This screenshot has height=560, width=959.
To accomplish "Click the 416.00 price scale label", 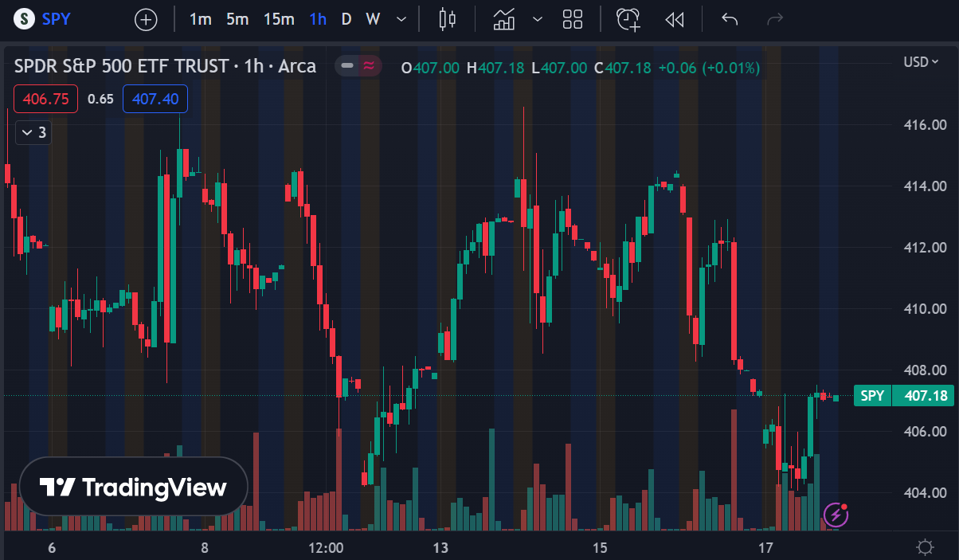I will click(925, 125).
